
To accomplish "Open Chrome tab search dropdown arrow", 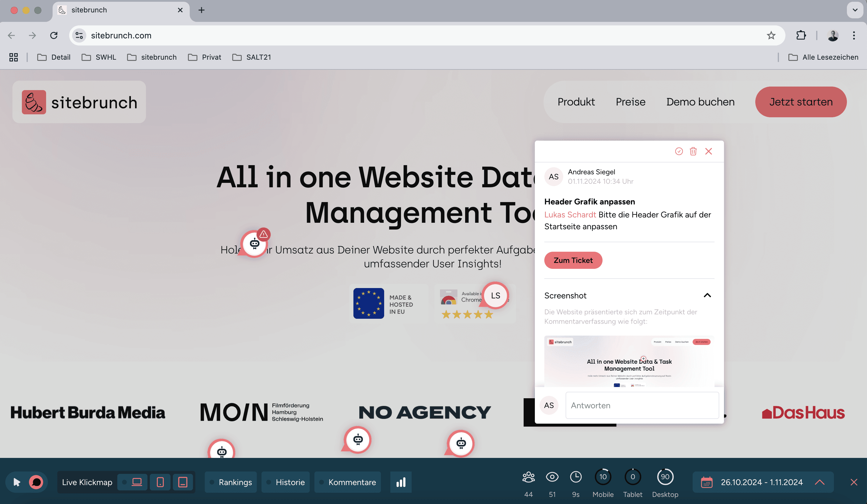I will 855,10.
